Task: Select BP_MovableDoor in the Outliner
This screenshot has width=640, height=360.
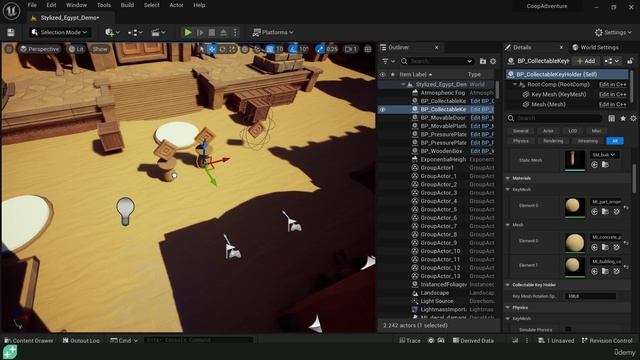Action: click(x=443, y=118)
